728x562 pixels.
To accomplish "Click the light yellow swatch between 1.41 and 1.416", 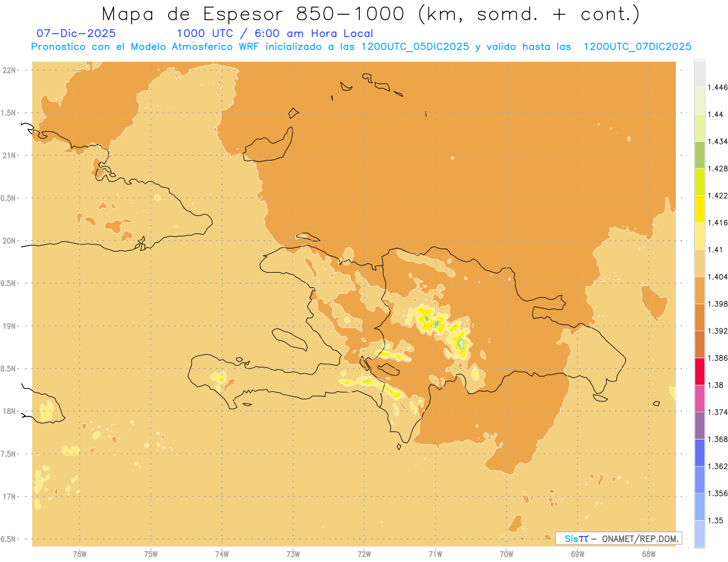I will (x=699, y=236).
